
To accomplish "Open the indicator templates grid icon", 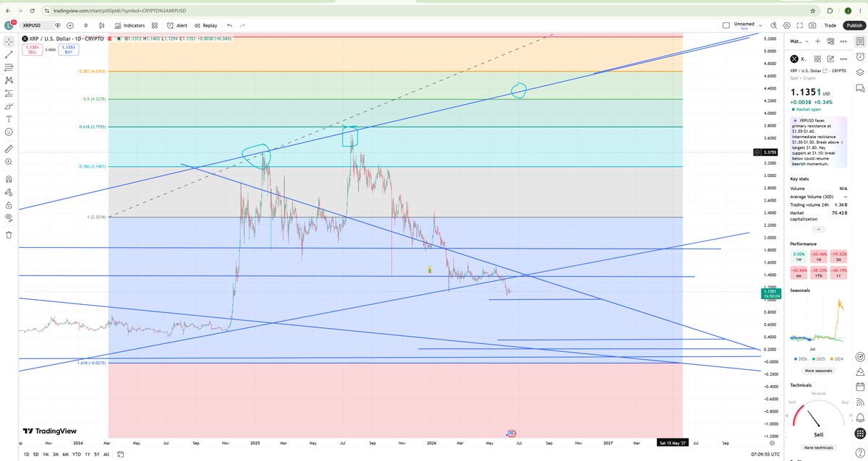I will pyautogui.click(x=156, y=25).
